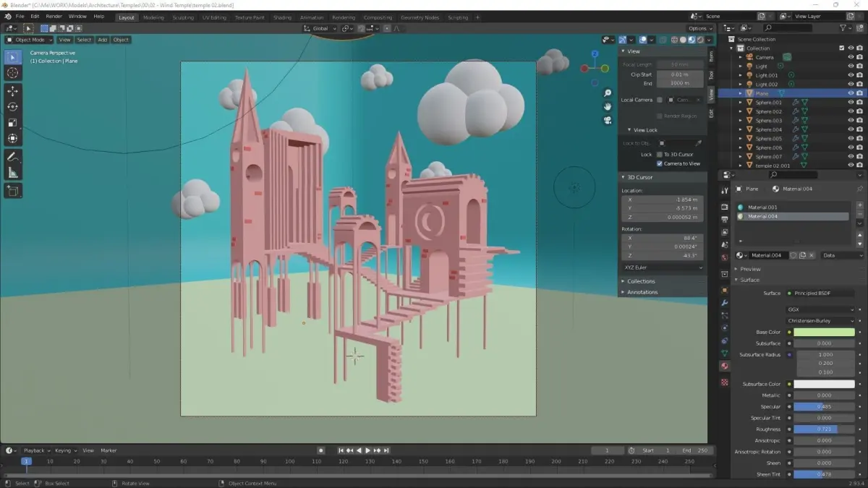868x488 pixels.
Task: Open viewport Add menu
Action: click(x=103, y=40)
